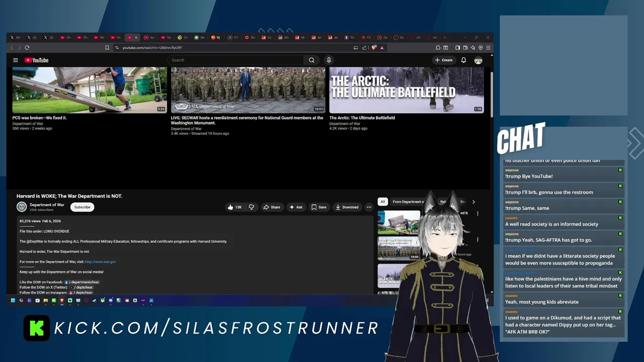
Task: Open a new browser tab
Action: (x=445, y=37)
